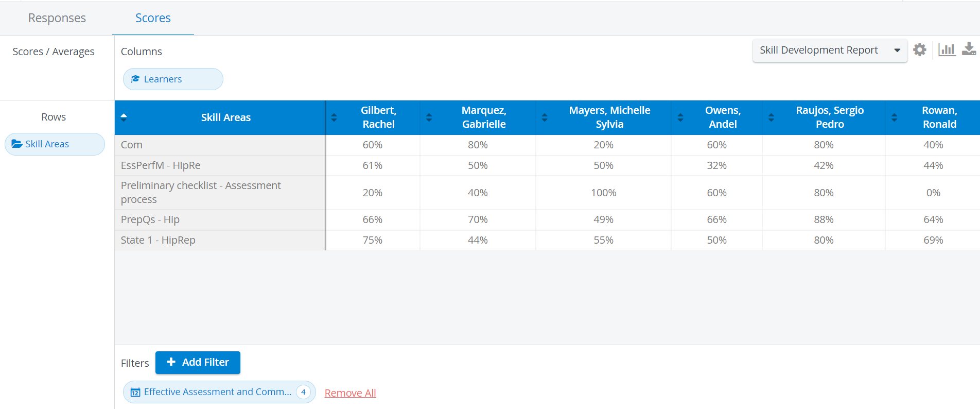Open the settings gear icon
This screenshot has width=980, height=409.
pos(919,50)
